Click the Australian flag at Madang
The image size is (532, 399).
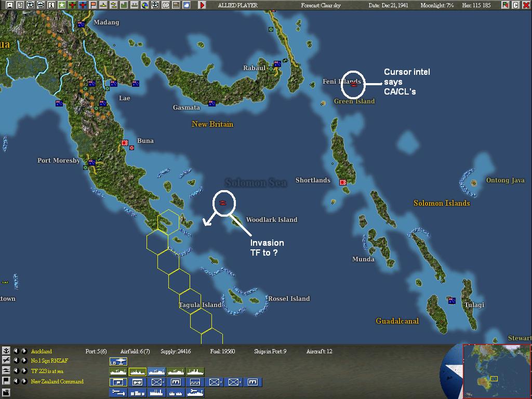pyautogui.click(x=81, y=24)
